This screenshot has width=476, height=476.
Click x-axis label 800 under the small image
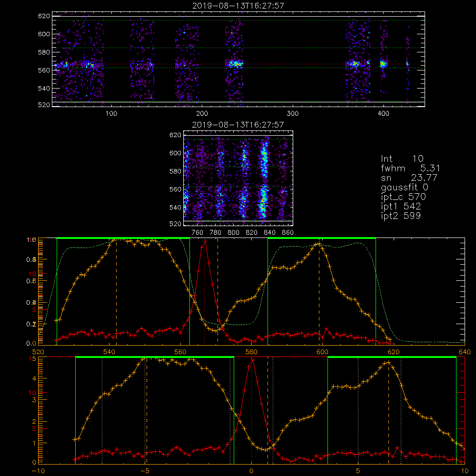point(233,233)
